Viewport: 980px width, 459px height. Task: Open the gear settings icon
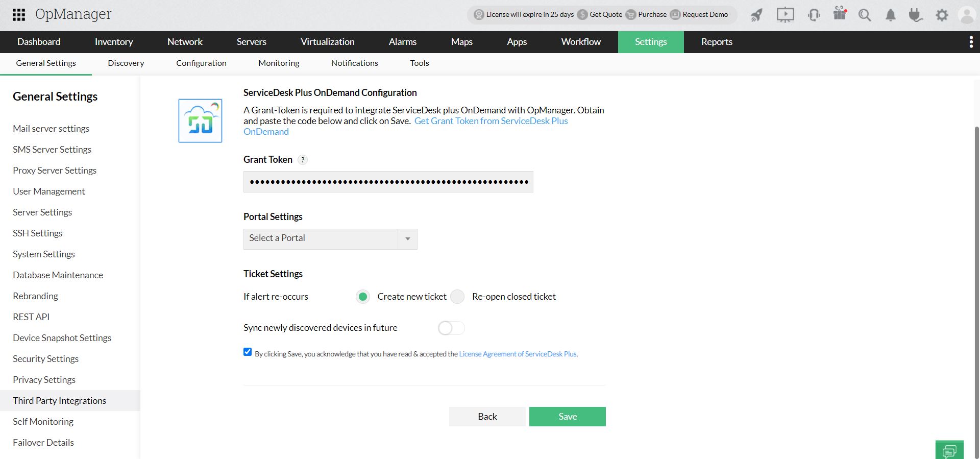point(942,15)
